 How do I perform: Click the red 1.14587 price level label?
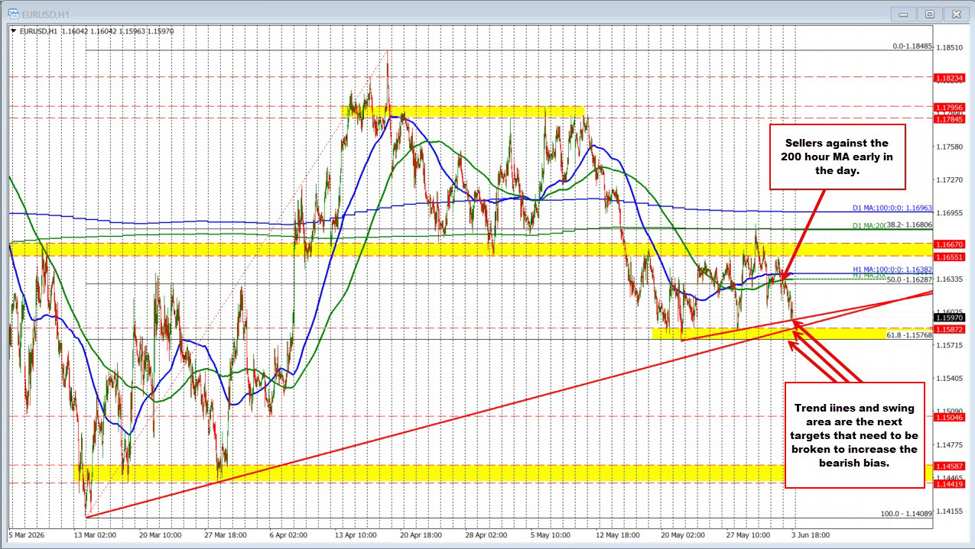[x=950, y=466]
